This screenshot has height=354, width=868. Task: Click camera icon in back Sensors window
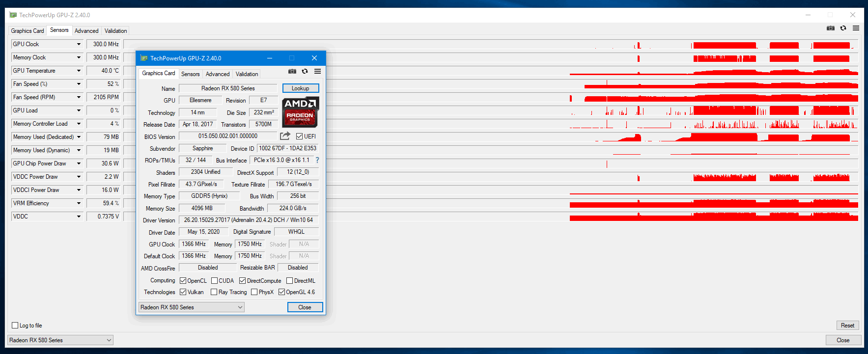(x=831, y=28)
